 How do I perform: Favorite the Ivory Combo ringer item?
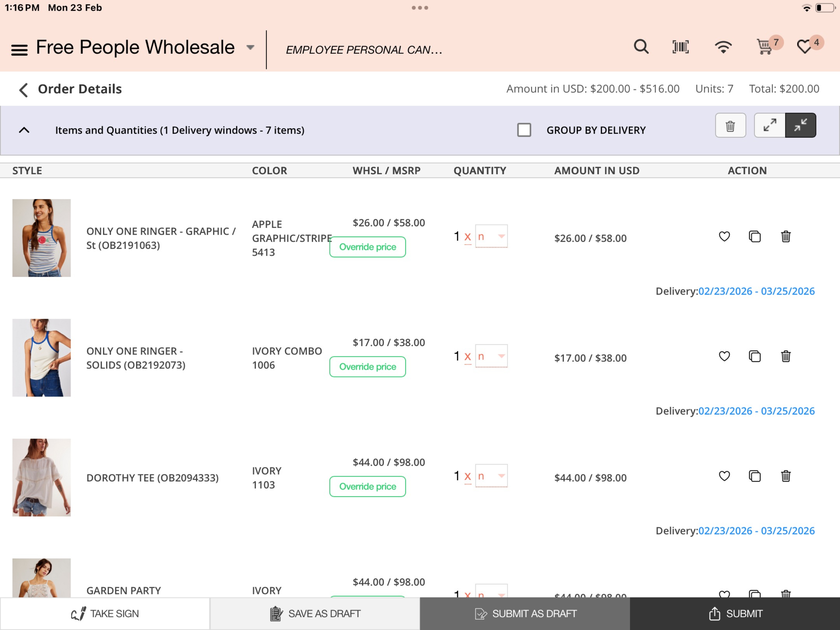(x=724, y=356)
